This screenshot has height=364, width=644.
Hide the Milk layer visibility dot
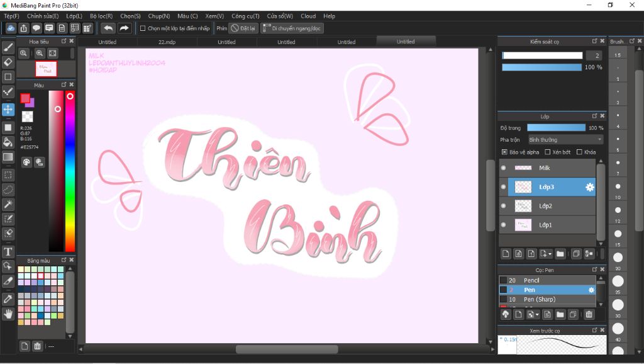point(503,168)
